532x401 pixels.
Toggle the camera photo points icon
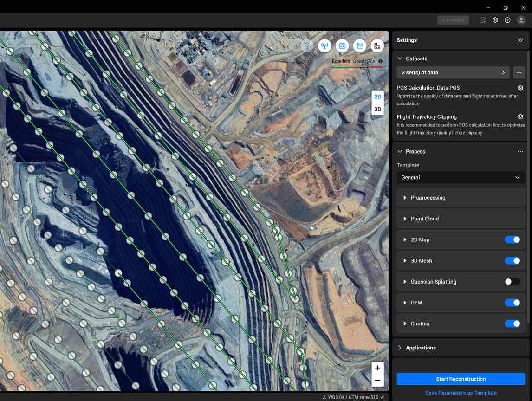pyautogui.click(x=342, y=45)
